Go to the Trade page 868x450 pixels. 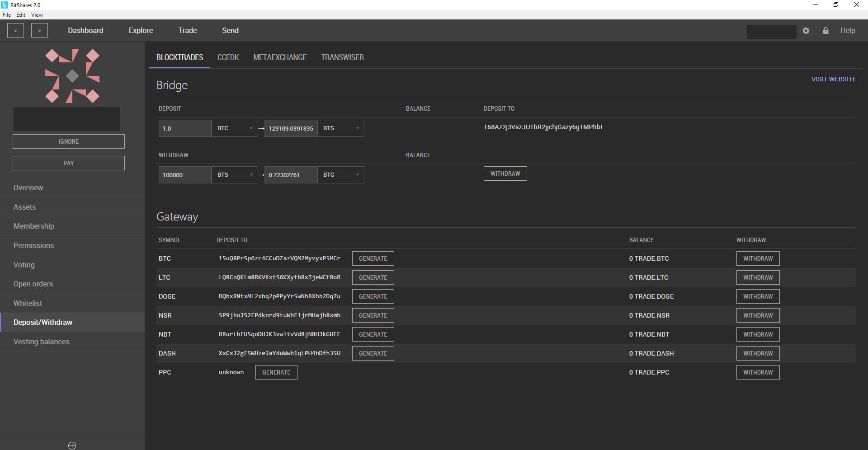click(x=187, y=30)
